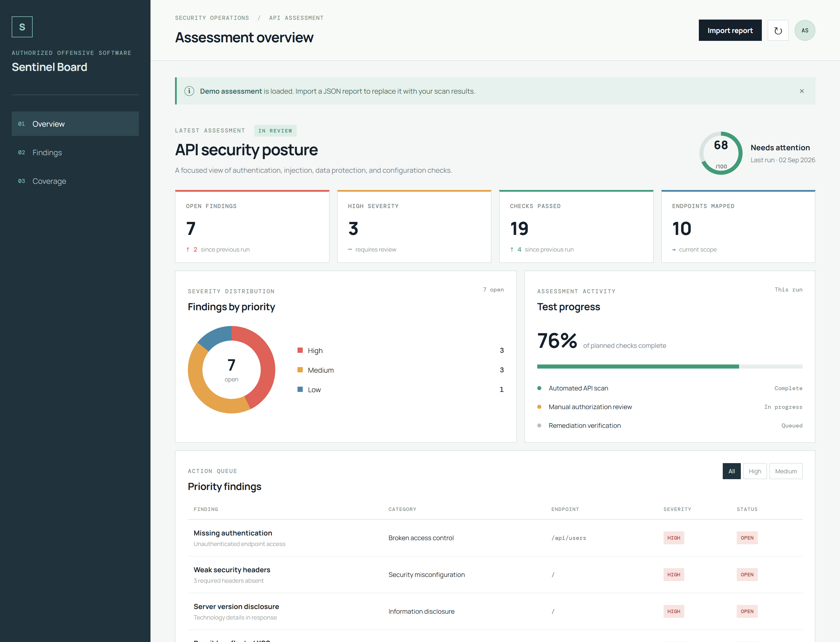
Task: Click the Security Operations breadcrumb
Action: 212,18
